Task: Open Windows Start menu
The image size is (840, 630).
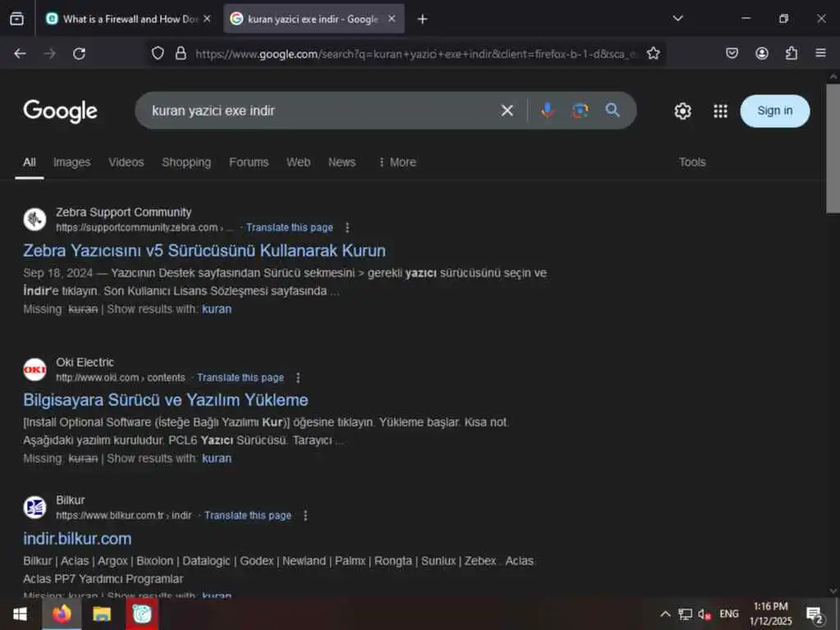Action: pyautogui.click(x=20, y=614)
